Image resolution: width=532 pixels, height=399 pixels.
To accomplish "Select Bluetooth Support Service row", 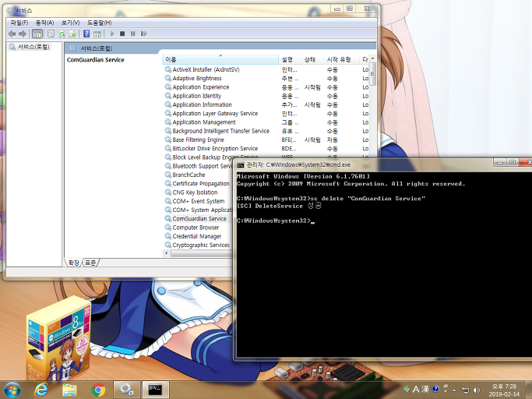I will pos(199,166).
